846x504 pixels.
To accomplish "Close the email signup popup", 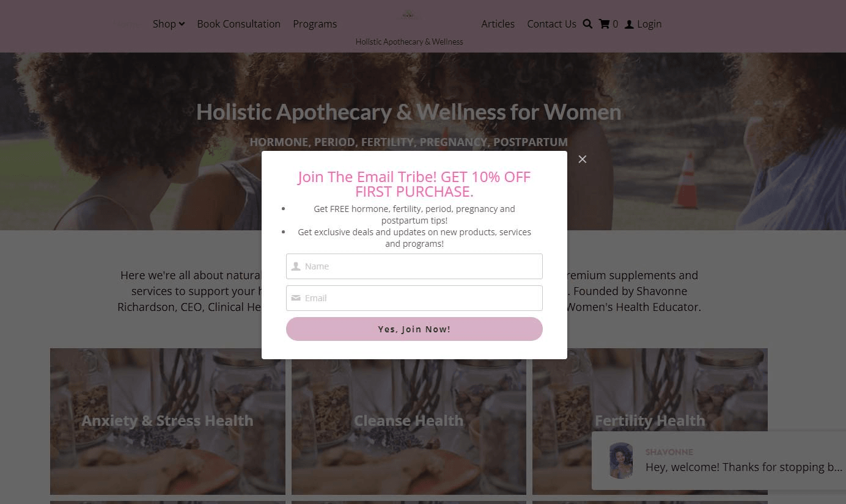I will tap(583, 159).
